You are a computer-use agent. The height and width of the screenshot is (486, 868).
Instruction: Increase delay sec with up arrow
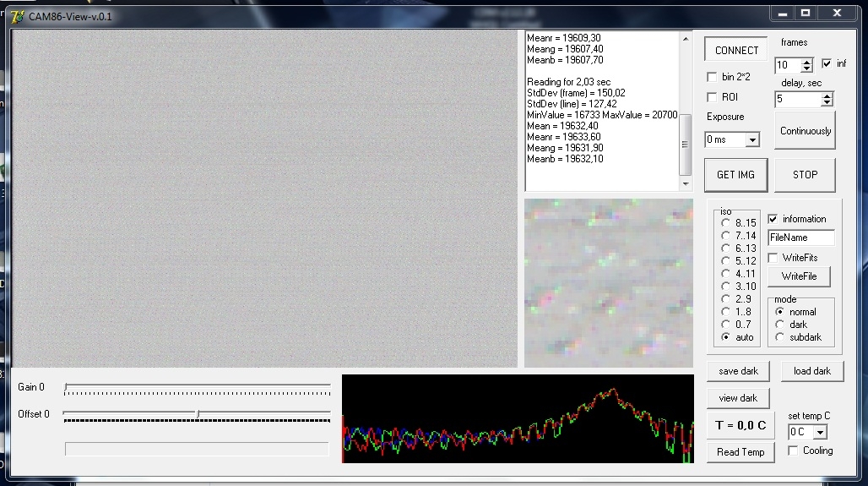point(827,96)
